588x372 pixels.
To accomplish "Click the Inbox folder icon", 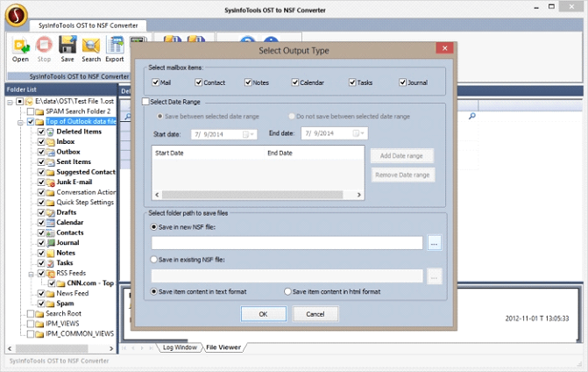I will click(50, 142).
